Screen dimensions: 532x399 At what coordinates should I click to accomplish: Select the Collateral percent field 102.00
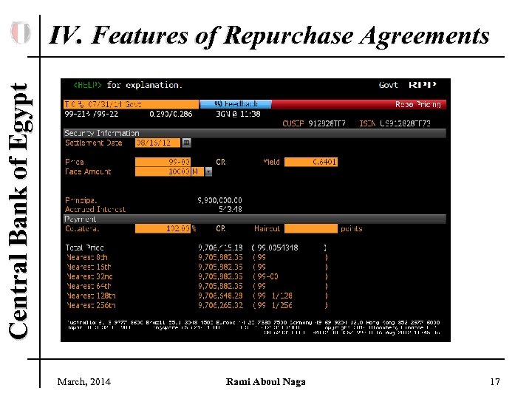(x=163, y=228)
